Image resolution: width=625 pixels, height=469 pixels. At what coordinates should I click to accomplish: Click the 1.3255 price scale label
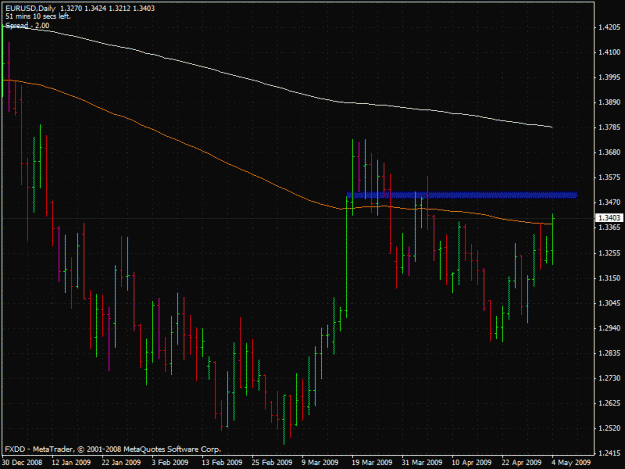[x=609, y=253]
